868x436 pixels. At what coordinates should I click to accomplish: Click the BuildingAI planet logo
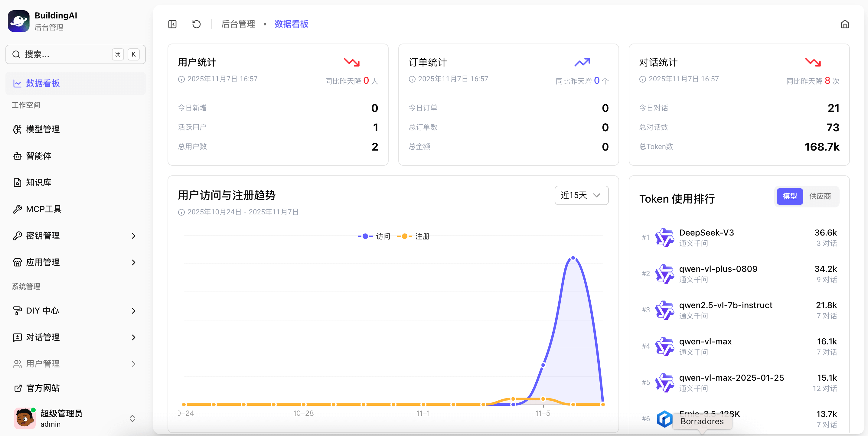pyautogui.click(x=18, y=21)
